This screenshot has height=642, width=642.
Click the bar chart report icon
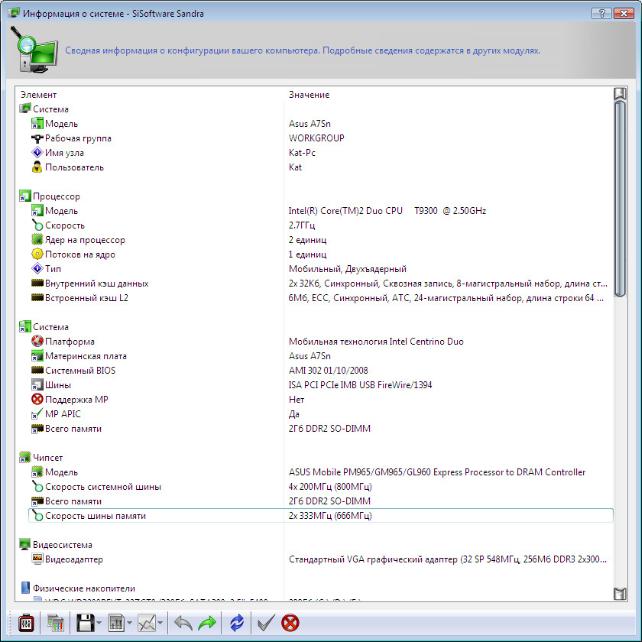click(x=116, y=623)
